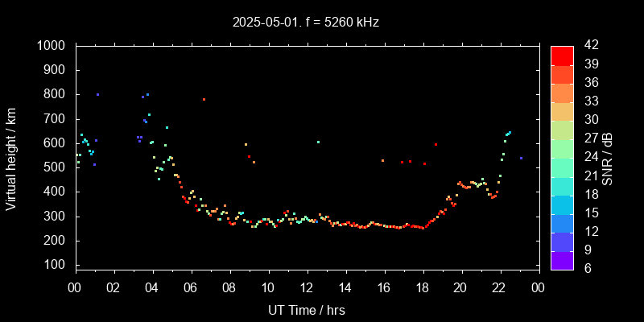Click the purple 6–9 dB colorbar segment
Image resolution: width=644 pixels, height=322 pixels.
point(562,260)
